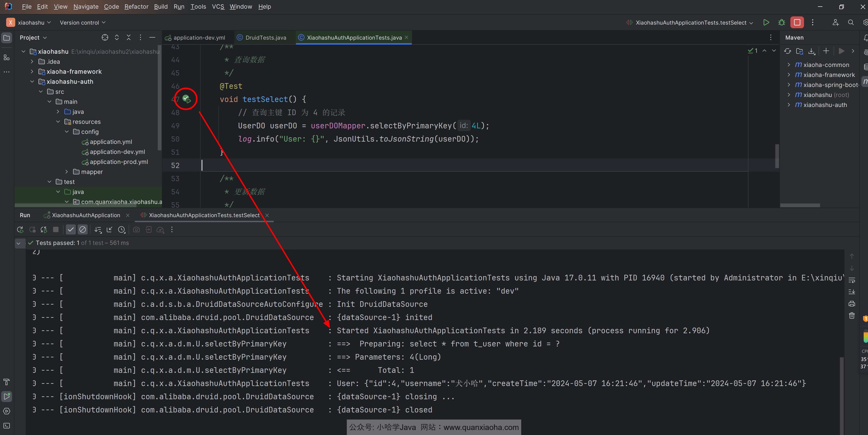Click Reload All Maven Projects icon

click(787, 51)
